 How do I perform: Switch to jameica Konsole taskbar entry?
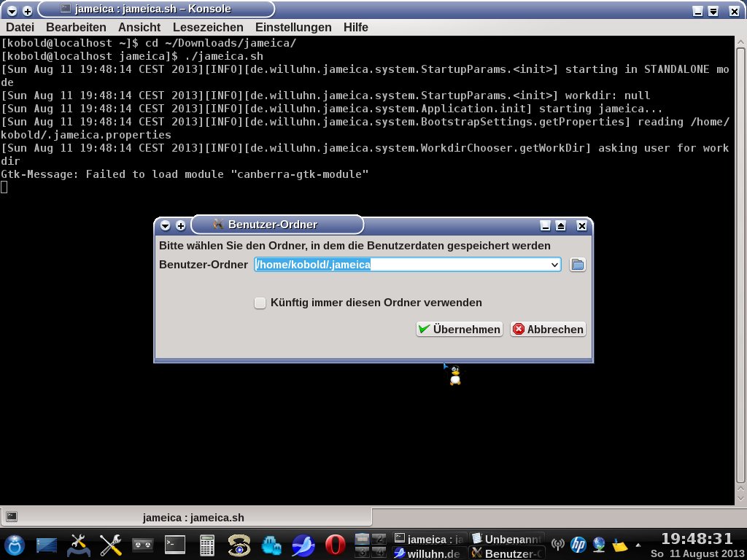[429, 539]
